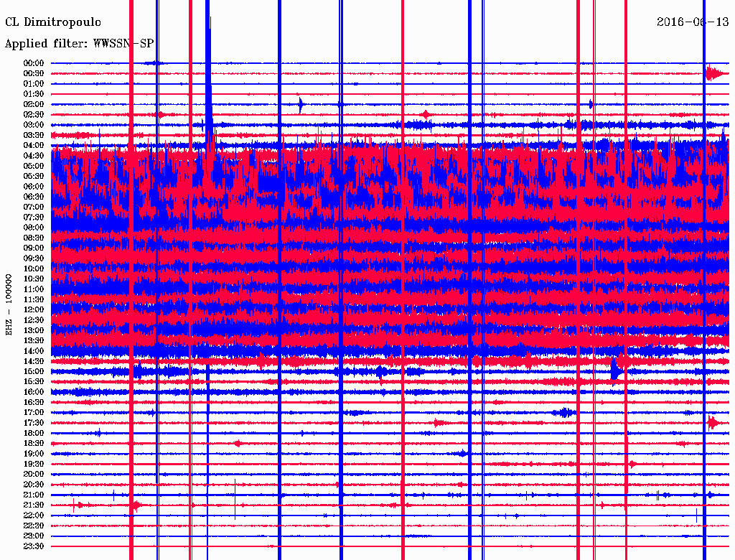735x560 pixels.
Task: Click the 2016-06-13 date label
Action: pyautogui.click(x=693, y=22)
